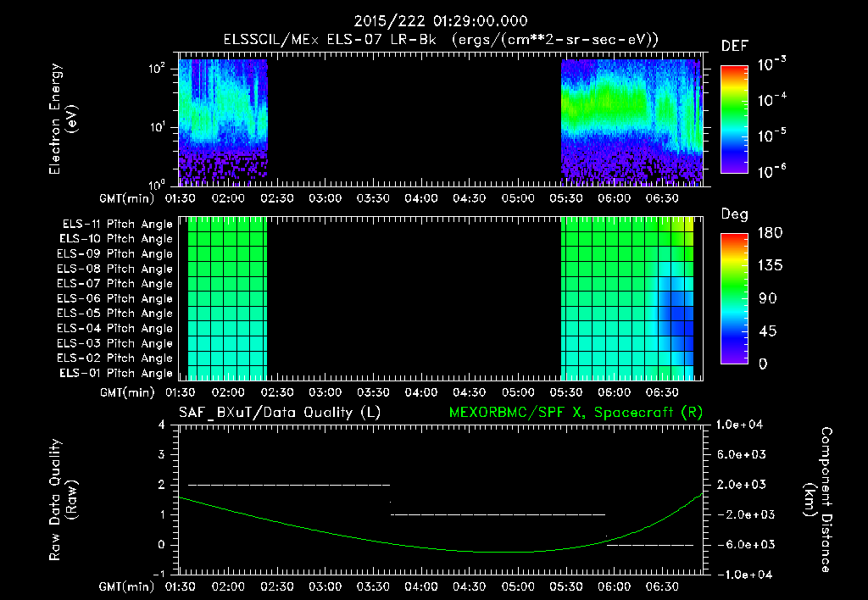Click the ELS-10 Pitch Angle label

point(116,239)
